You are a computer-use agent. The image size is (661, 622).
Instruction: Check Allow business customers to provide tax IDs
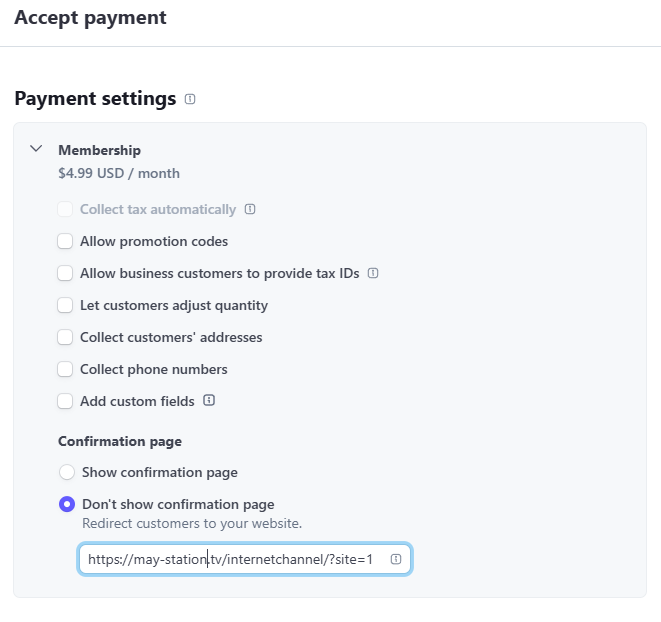point(65,273)
